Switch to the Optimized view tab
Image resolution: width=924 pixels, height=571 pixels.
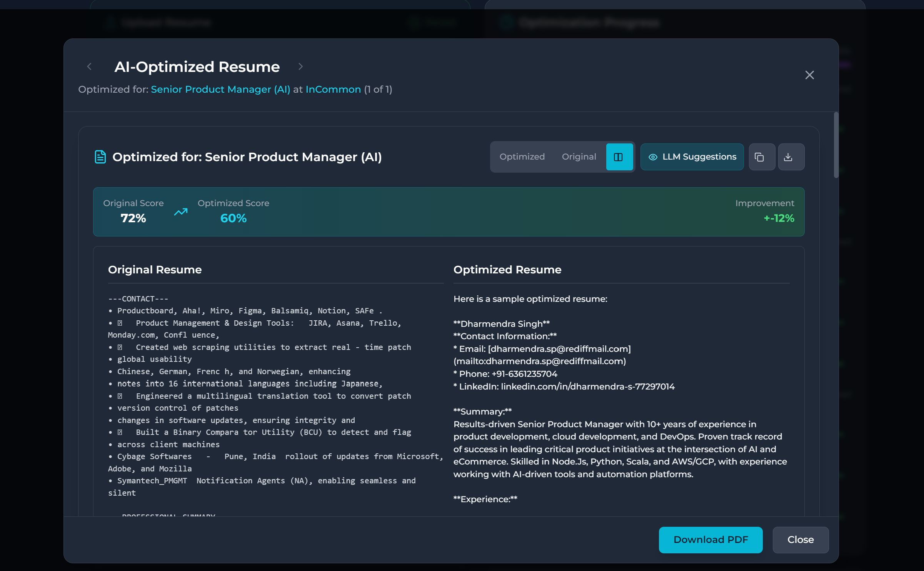(x=522, y=157)
